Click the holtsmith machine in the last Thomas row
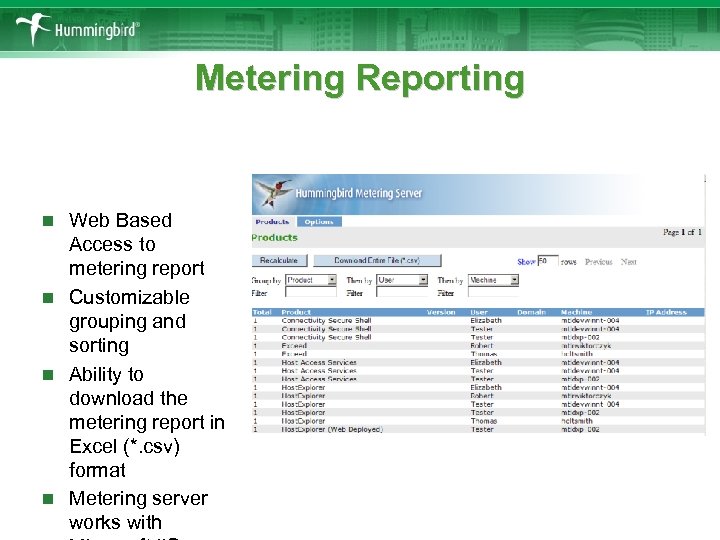720x540 pixels. [577, 421]
